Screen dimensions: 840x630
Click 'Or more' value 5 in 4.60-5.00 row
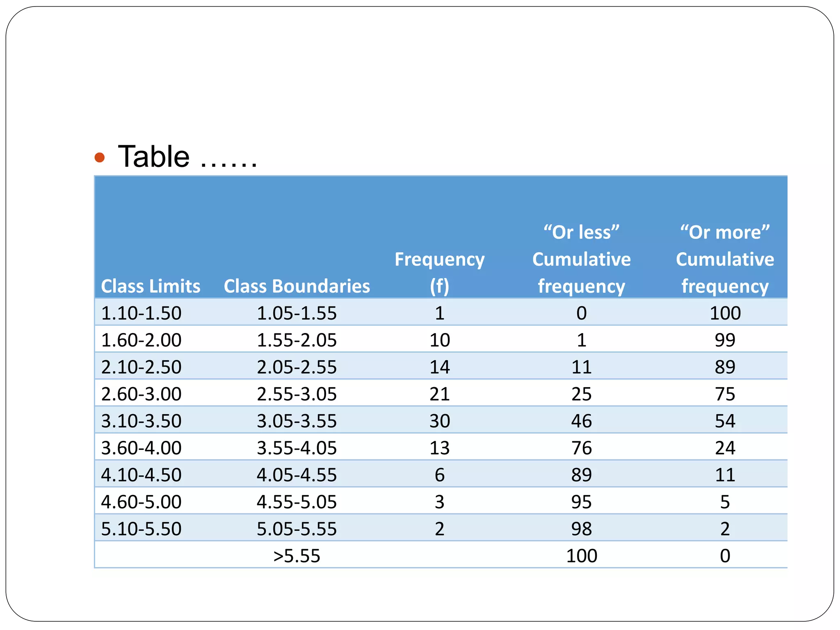point(725,502)
